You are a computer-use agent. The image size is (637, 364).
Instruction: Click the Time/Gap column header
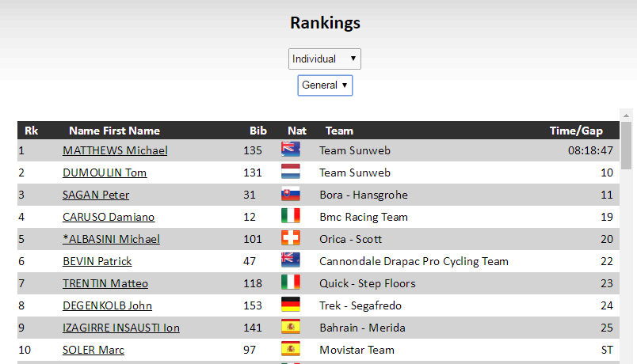pyautogui.click(x=576, y=131)
